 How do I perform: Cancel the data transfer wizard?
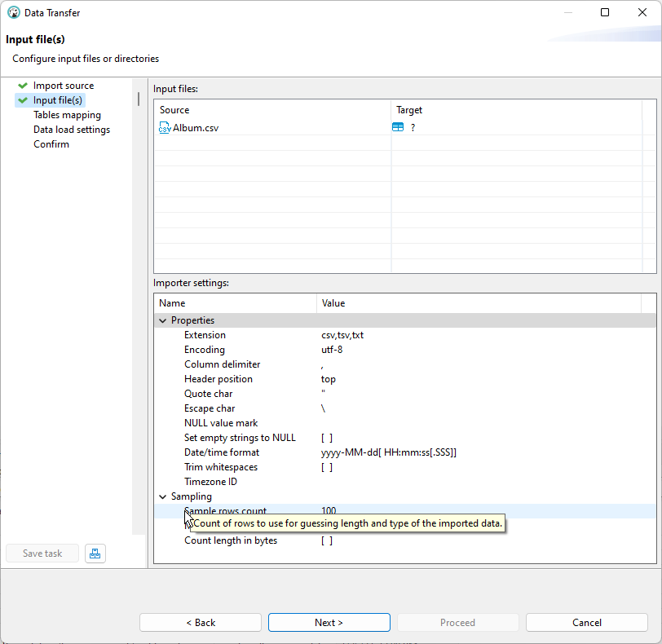(586, 622)
